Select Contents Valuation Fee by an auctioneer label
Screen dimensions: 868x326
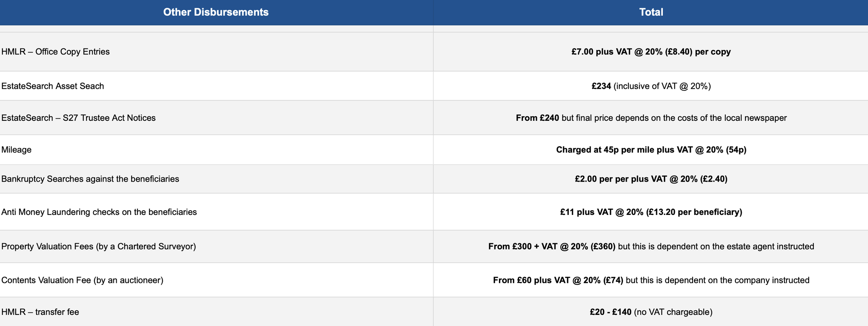coord(82,280)
